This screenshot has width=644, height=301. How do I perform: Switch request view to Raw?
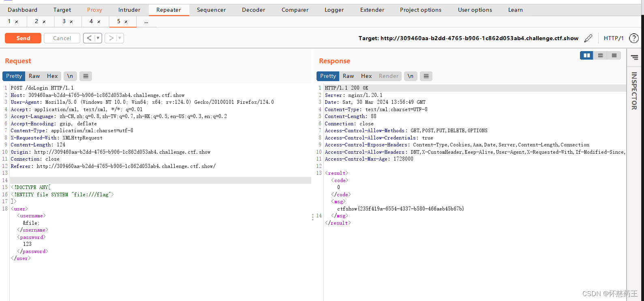click(34, 76)
